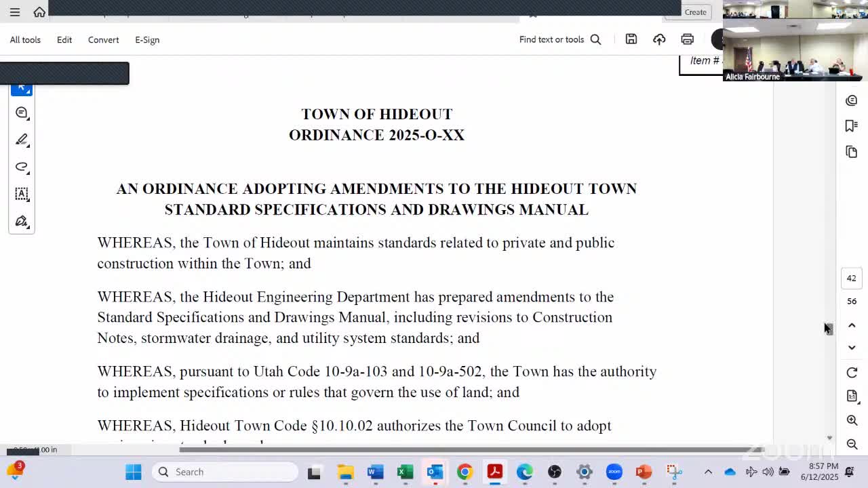Open the Acrobat hamburger menu
The image size is (868, 488).
[x=15, y=12]
